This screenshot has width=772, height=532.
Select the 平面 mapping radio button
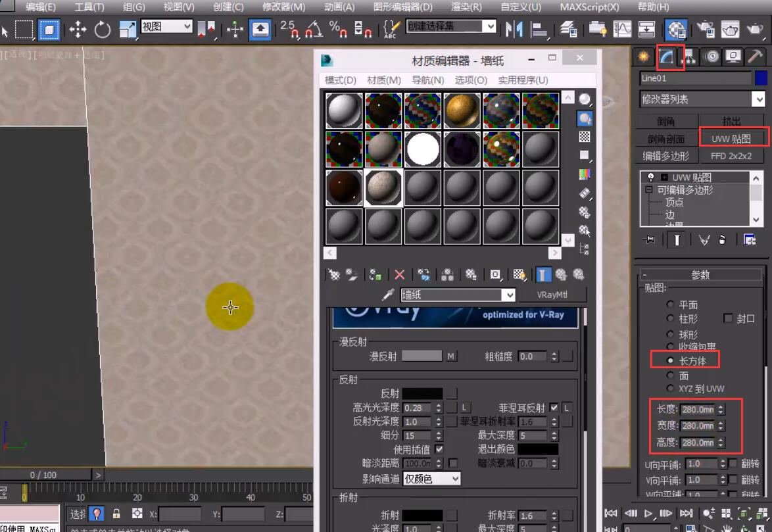pos(670,304)
